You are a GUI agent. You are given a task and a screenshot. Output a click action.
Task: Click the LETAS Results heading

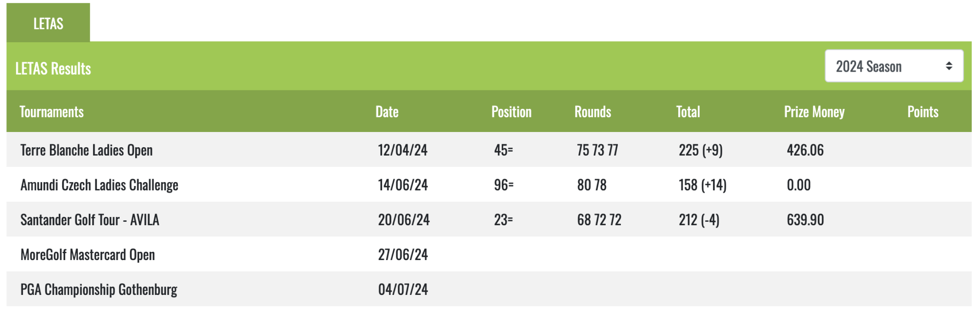click(53, 68)
